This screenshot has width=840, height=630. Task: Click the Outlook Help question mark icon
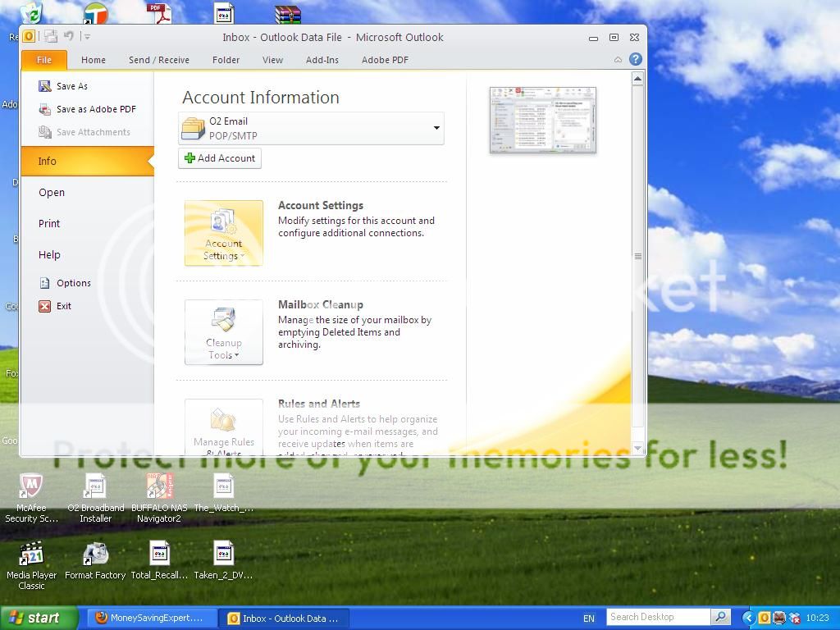click(635, 59)
